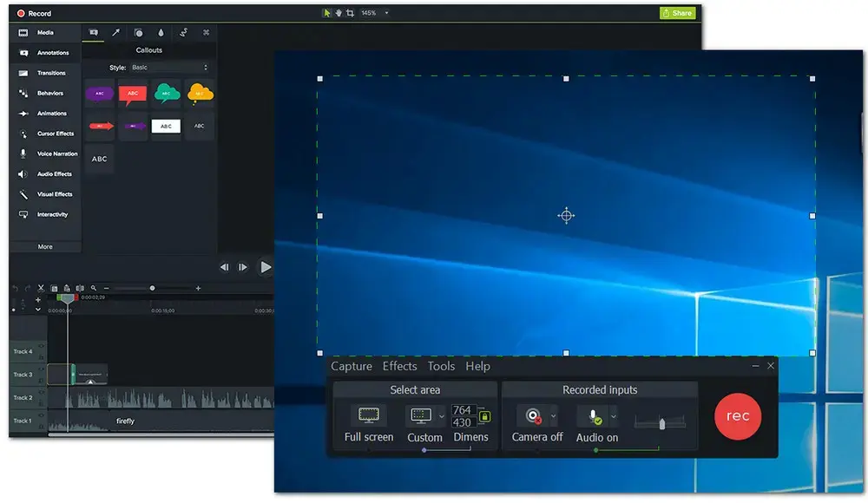Open the Effects menu in recorder
868x503 pixels.
(399, 367)
